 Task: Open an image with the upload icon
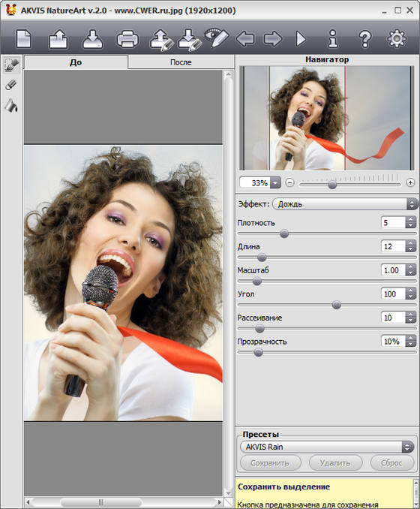click(58, 39)
